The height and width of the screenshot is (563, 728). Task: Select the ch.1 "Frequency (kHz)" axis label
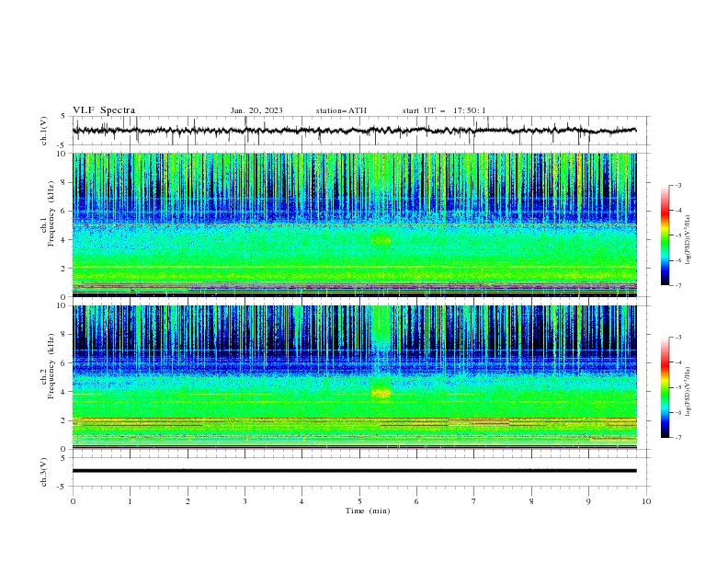point(51,214)
